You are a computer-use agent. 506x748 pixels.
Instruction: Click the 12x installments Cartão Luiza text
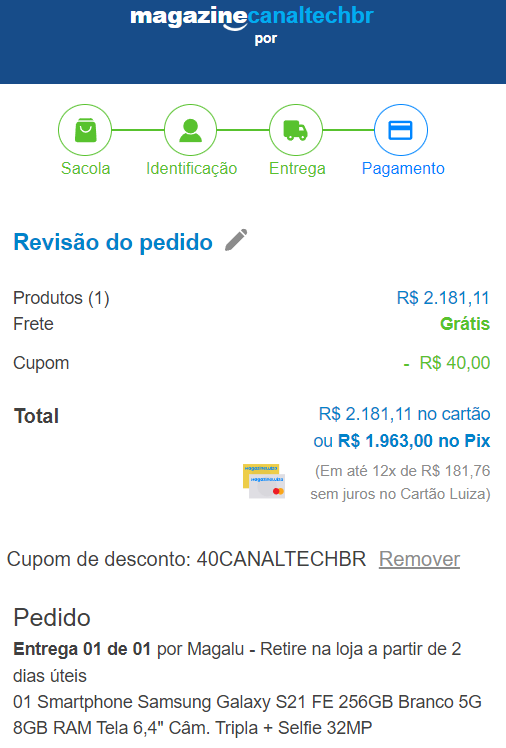coord(401,482)
